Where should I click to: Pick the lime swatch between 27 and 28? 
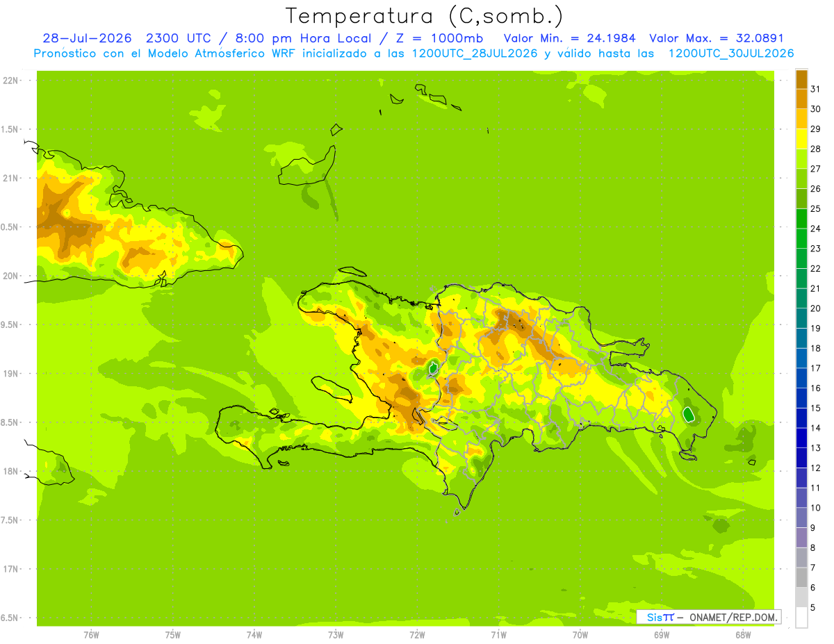click(x=801, y=158)
